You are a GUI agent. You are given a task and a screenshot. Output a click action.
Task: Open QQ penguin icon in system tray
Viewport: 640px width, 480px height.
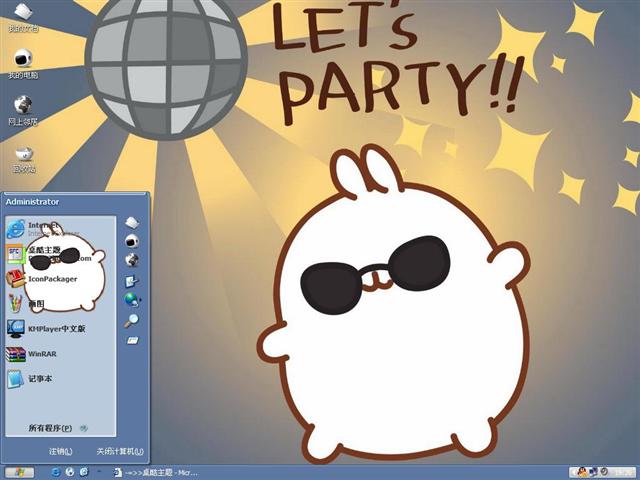583,473
